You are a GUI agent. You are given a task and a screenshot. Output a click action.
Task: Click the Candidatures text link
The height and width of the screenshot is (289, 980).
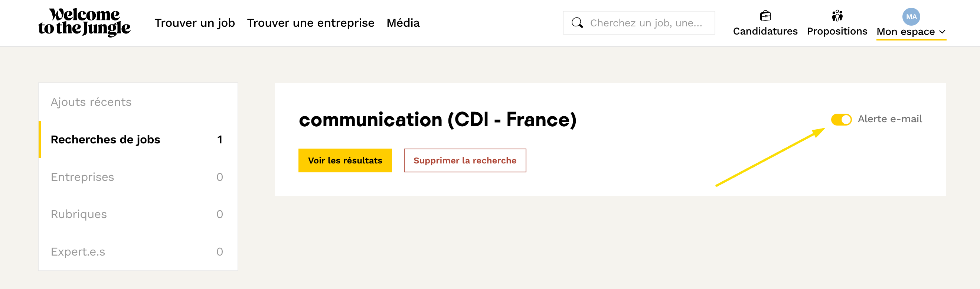pyautogui.click(x=765, y=31)
